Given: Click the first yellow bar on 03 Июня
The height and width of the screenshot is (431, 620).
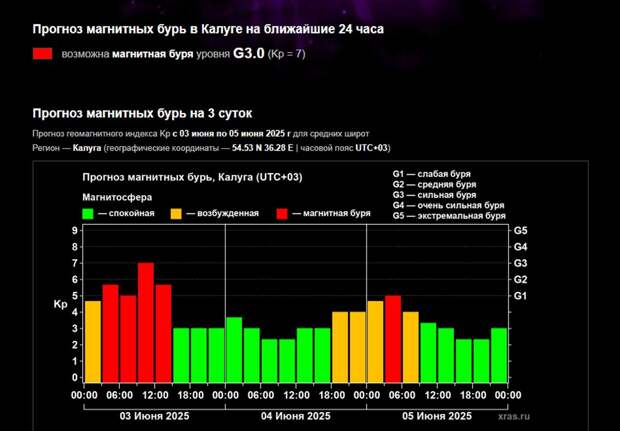Looking at the screenshot, I should pos(93,340).
